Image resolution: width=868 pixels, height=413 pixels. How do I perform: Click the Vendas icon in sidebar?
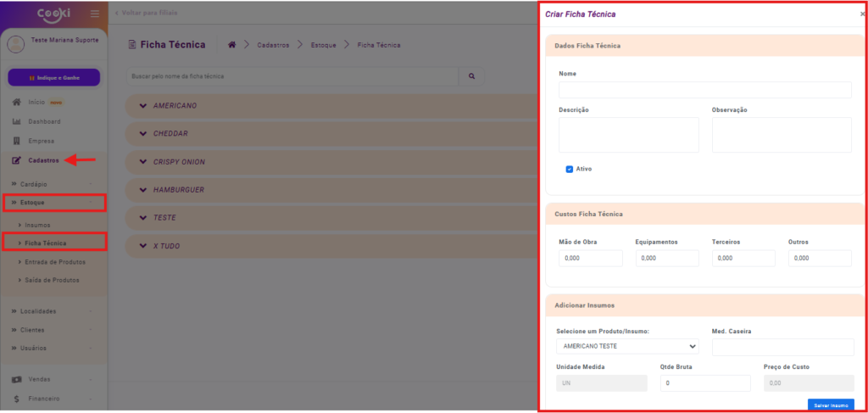[17, 379]
